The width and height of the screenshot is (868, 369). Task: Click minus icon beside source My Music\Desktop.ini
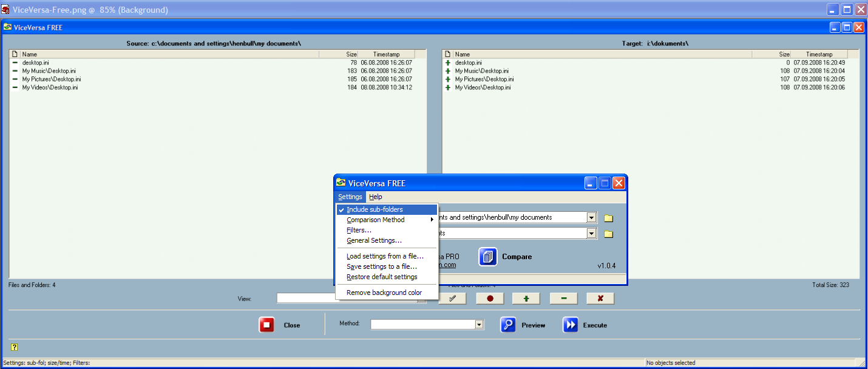pyautogui.click(x=15, y=71)
